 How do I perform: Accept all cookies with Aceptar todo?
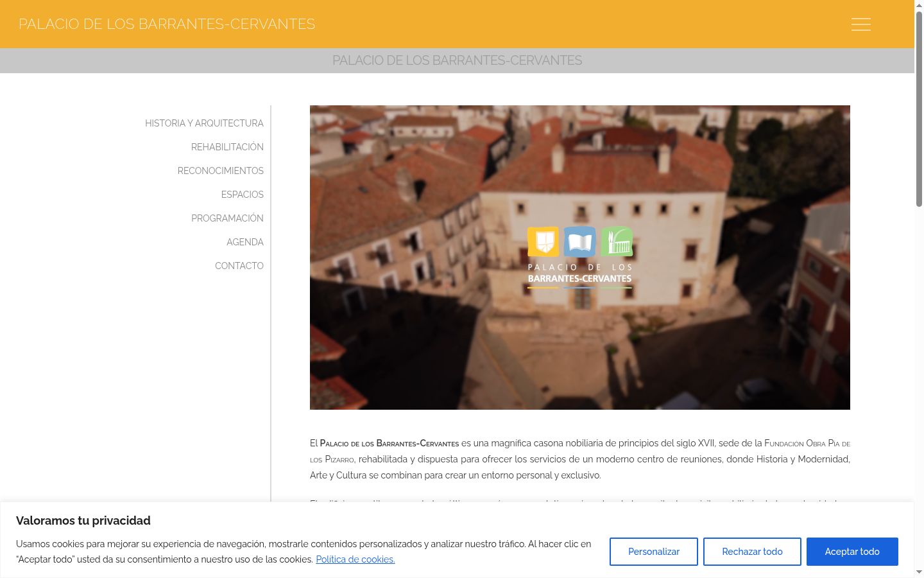(852, 552)
